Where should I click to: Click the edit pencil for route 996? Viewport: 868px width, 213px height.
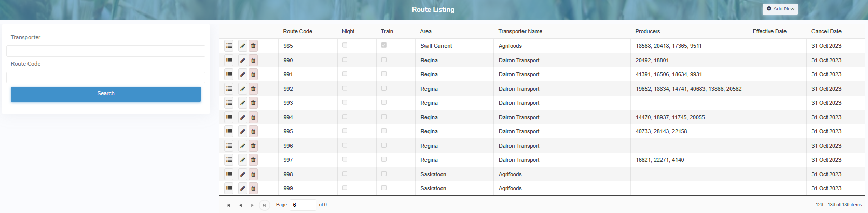point(242,146)
